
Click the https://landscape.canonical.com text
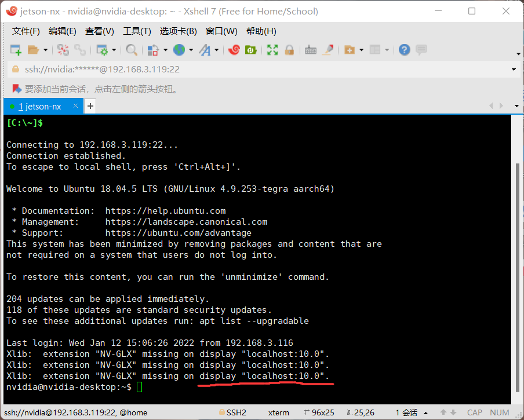pos(186,222)
